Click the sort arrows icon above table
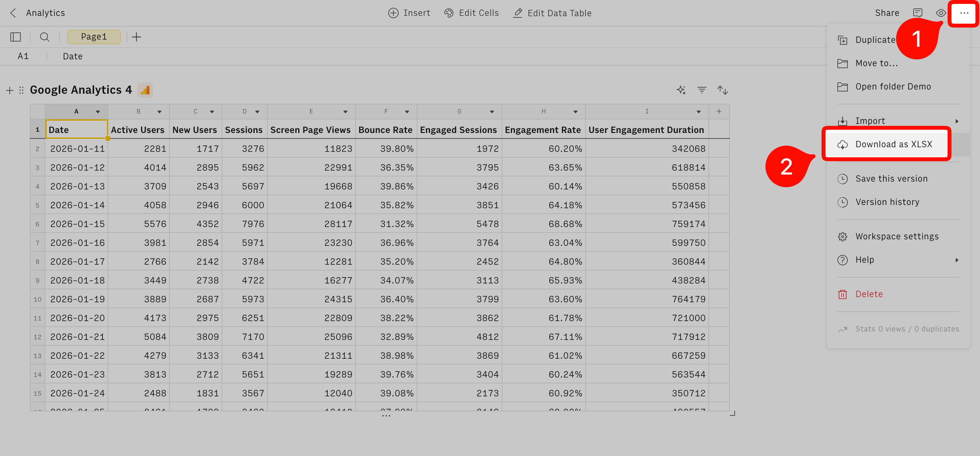The height and width of the screenshot is (456, 980). [x=722, y=90]
